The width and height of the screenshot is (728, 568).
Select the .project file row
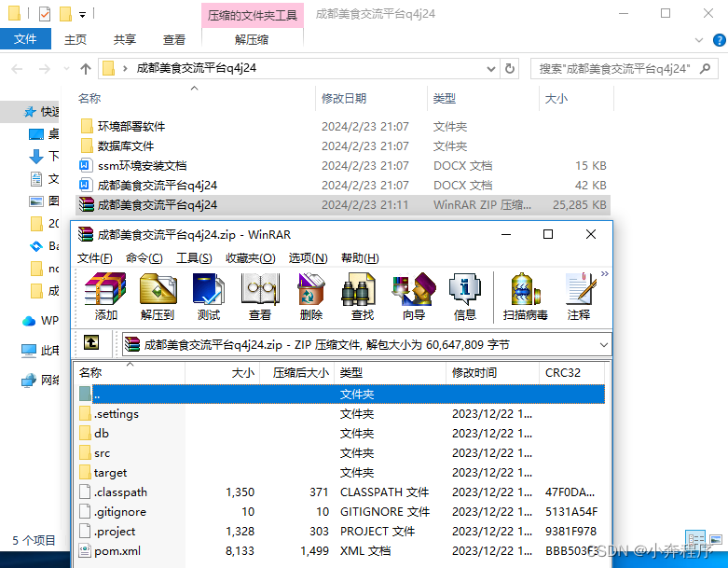pyautogui.click(x=341, y=532)
